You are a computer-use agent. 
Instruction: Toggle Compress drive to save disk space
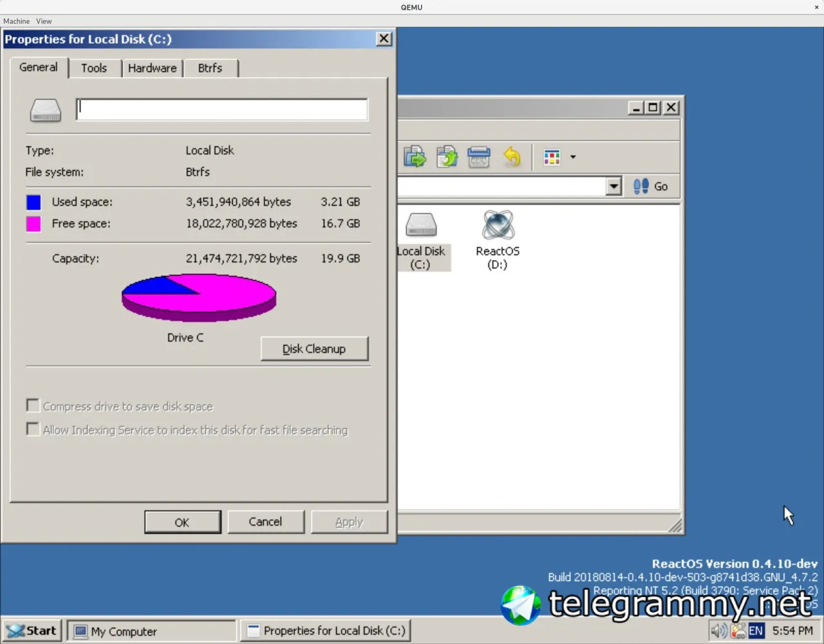32,405
